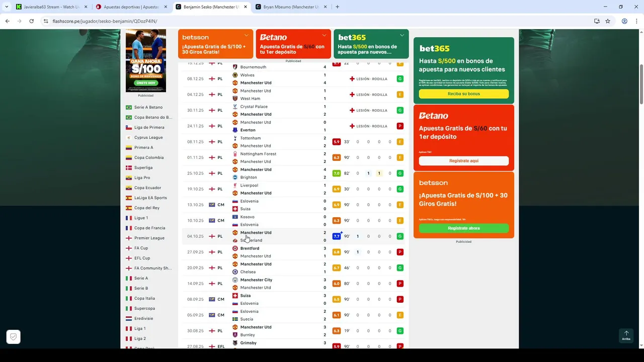The image size is (644, 362).
Task: Click the 7.0 rating for Brighton match
Action: point(337,173)
